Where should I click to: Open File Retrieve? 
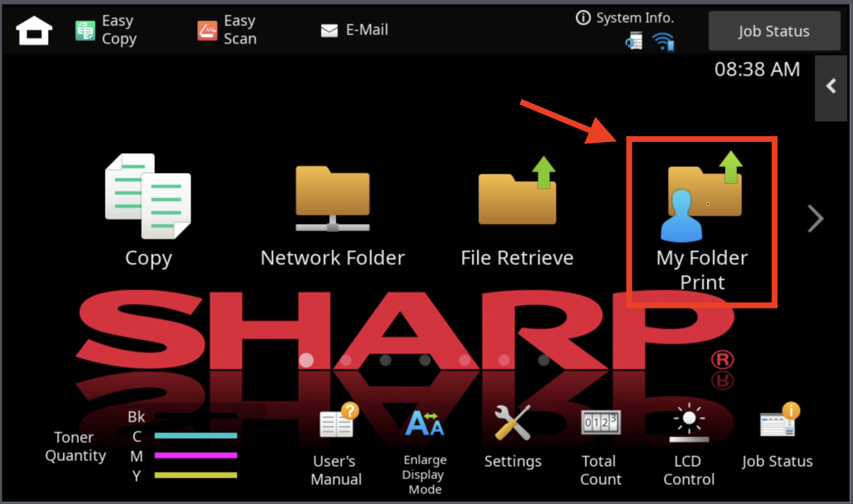pos(517,211)
